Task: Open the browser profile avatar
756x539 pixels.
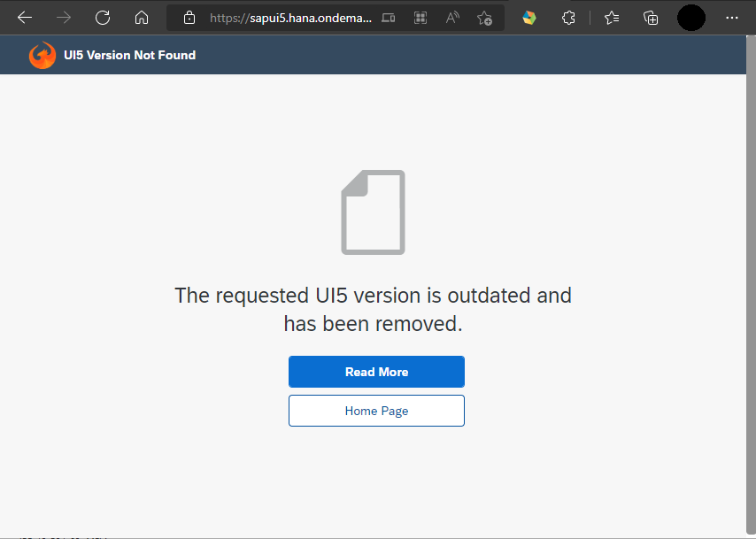Action: click(x=691, y=18)
